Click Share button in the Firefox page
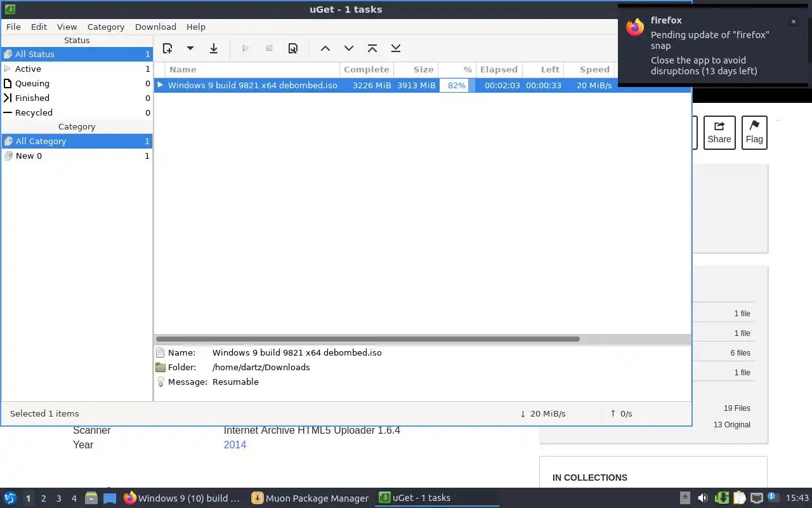812x508 pixels. 719,133
